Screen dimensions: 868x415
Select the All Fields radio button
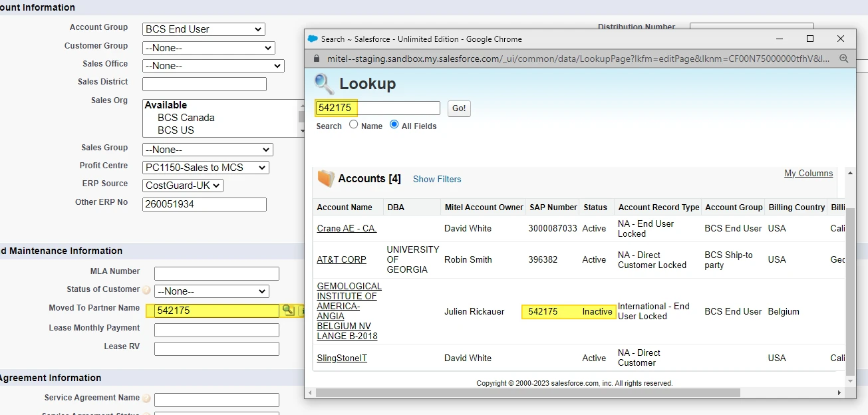(x=394, y=124)
